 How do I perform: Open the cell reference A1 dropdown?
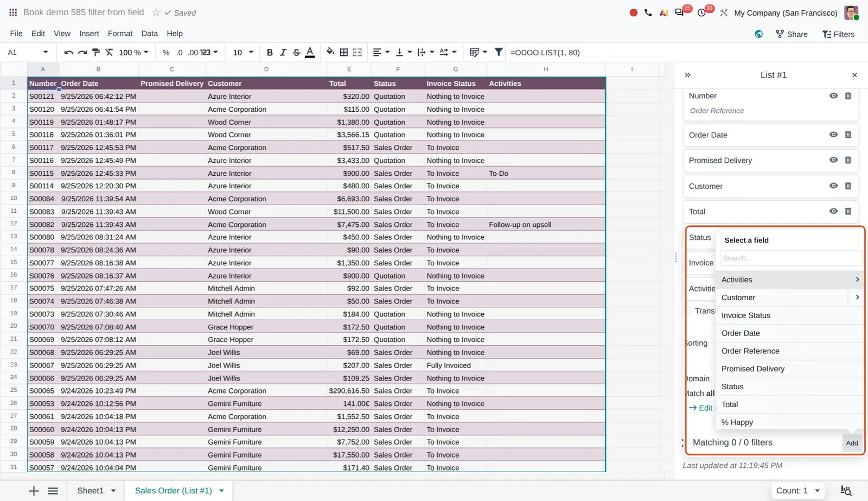[x=46, y=52]
